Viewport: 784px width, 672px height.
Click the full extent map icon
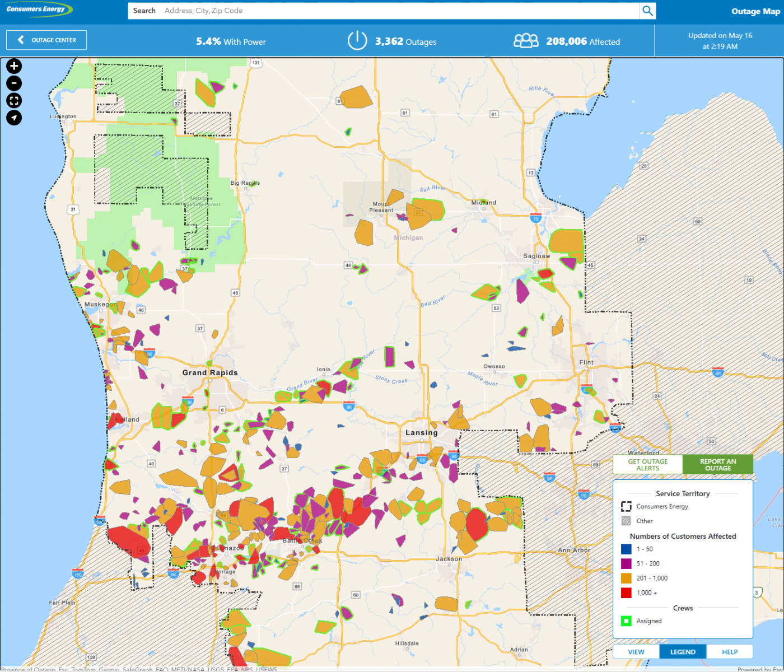[x=14, y=101]
